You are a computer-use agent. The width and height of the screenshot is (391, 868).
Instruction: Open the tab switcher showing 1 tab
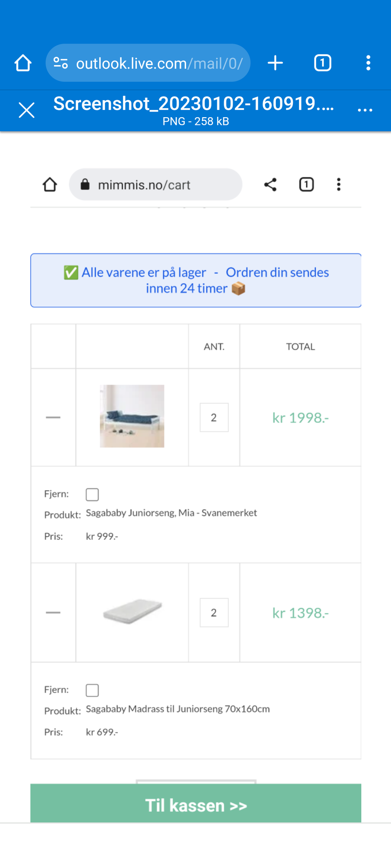click(x=323, y=63)
